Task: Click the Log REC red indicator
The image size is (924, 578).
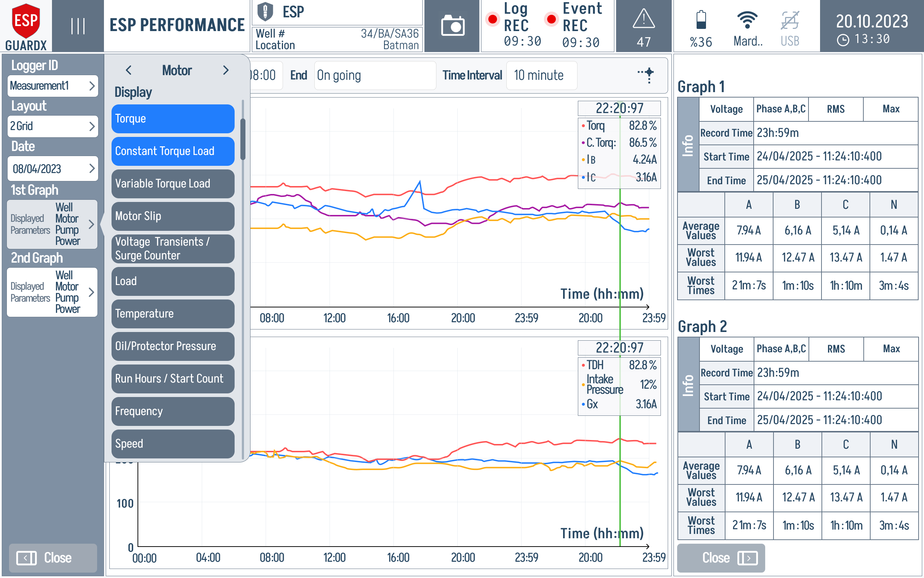Action: [493, 19]
